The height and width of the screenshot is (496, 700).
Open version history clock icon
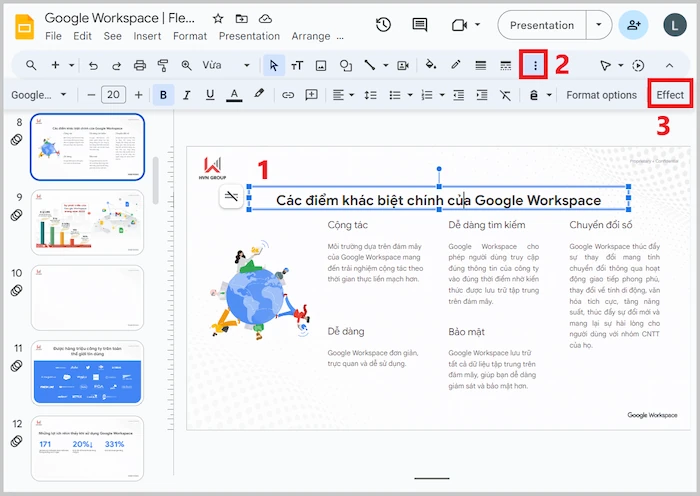[383, 25]
